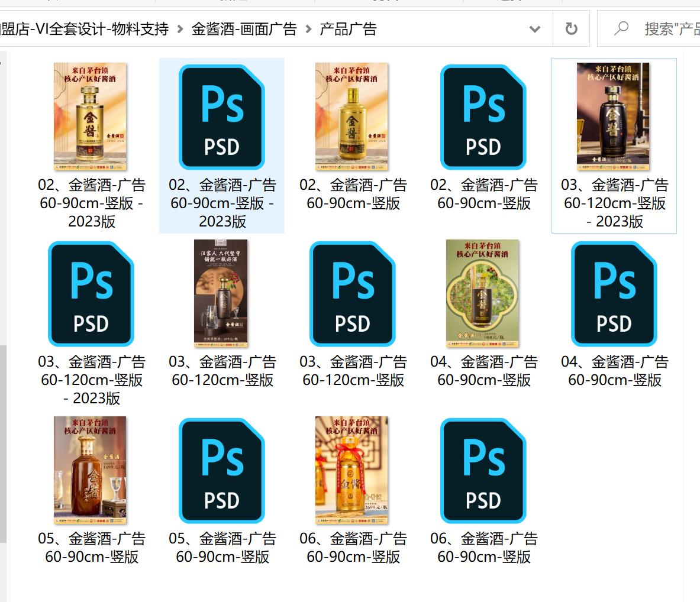Click filename text under 04 PSD icon

tap(614, 371)
